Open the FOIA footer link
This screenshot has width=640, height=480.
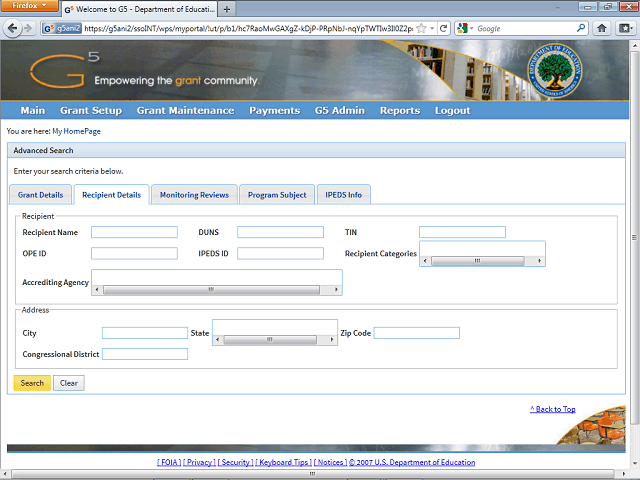pos(169,462)
